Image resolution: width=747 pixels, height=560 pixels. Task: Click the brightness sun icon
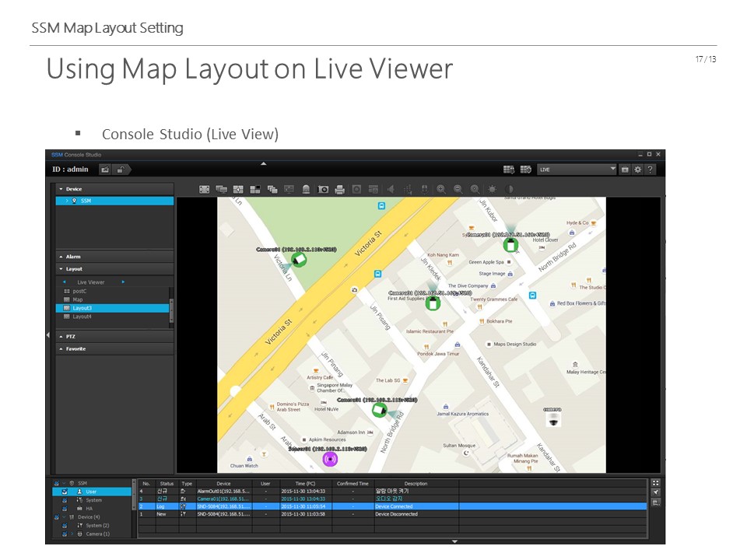492,190
